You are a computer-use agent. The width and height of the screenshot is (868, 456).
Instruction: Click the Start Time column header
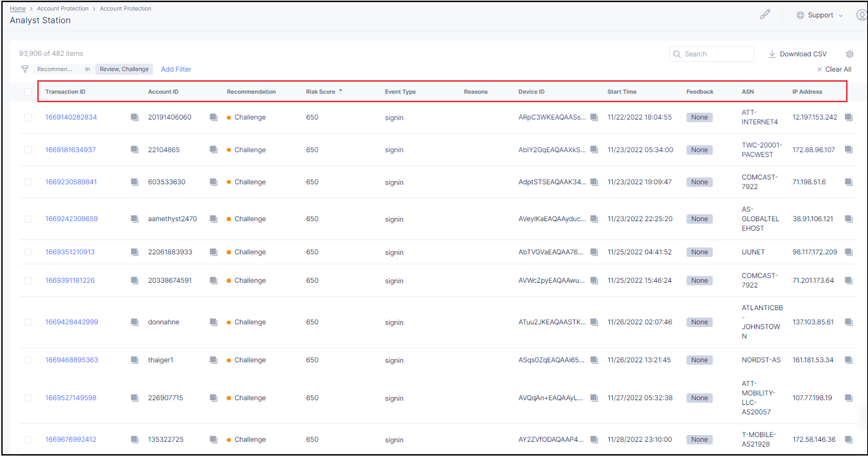(622, 92)
